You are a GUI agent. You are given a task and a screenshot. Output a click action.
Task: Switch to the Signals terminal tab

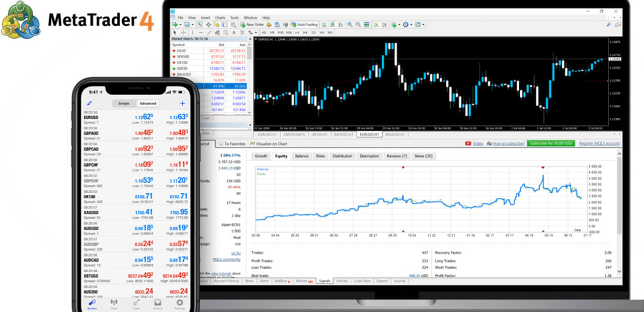tap(325, 280)
